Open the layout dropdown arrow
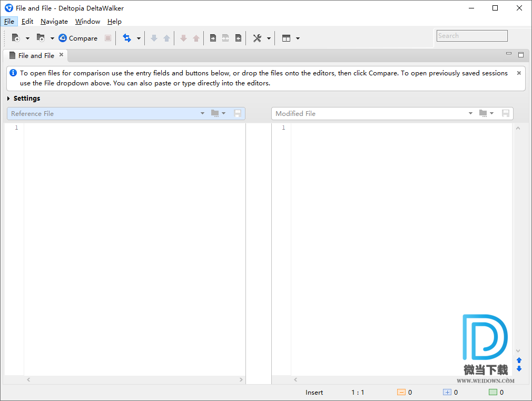The height and width of the screenshot is (401, 532). 298,38
